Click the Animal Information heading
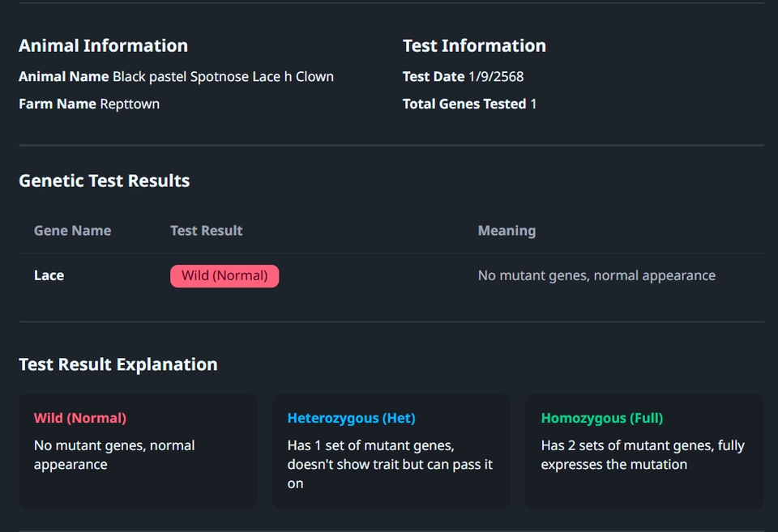The height and width of the screenshot is (532, 778). tap(103, 46)
